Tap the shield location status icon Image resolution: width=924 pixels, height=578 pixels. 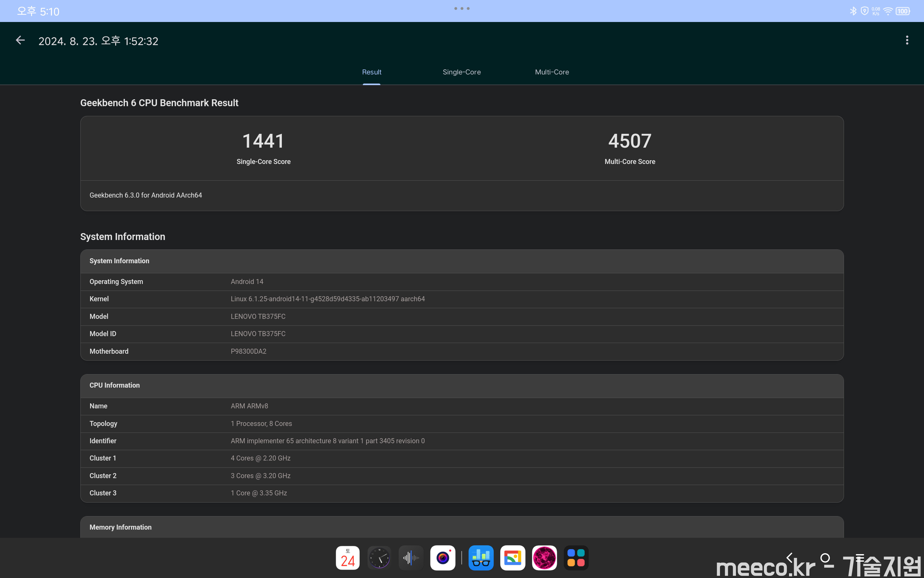(864, 11)
